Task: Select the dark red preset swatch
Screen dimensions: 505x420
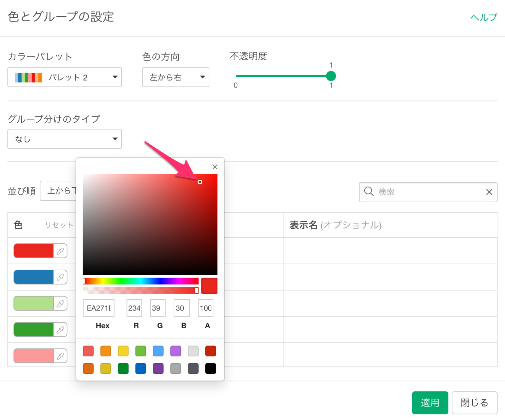Action: 211,351
